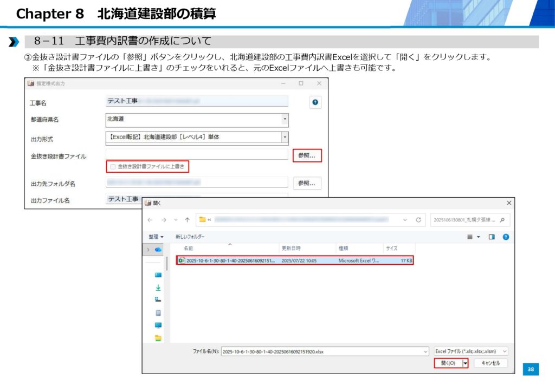Click the refresh icon beside address bar
555x392 pixels.
pyautogui.click(x=418, y=220)
